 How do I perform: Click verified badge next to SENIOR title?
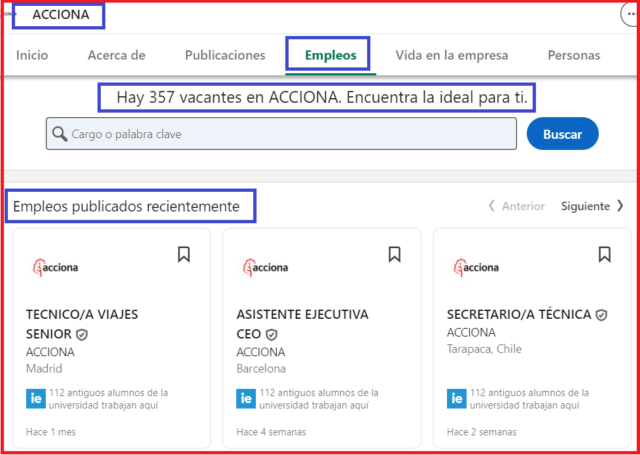tap(82, 335)
